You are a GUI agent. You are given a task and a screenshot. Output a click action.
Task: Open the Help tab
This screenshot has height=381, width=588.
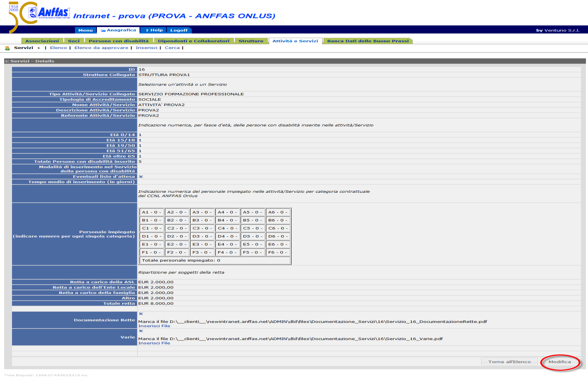[x=154, y=30]
